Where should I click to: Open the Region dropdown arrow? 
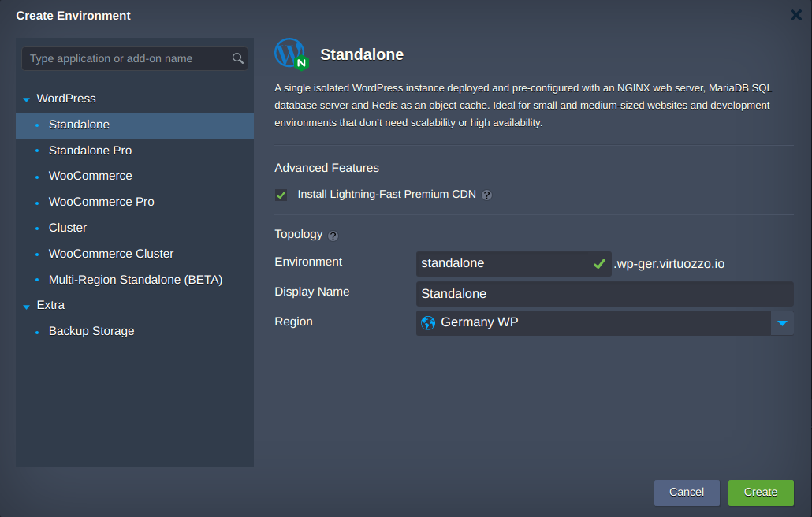pyautogui.click(x=782, y=323)
